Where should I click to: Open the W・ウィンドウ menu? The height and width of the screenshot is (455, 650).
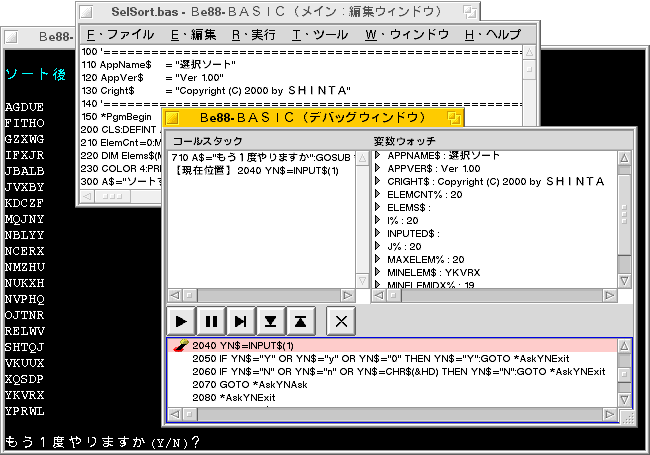(x=407, y=34)
